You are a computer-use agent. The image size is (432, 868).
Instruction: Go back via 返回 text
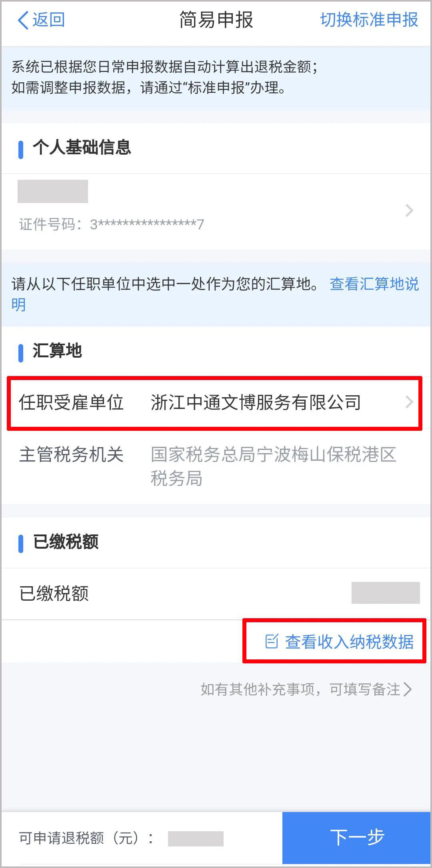tap(49, 20)
